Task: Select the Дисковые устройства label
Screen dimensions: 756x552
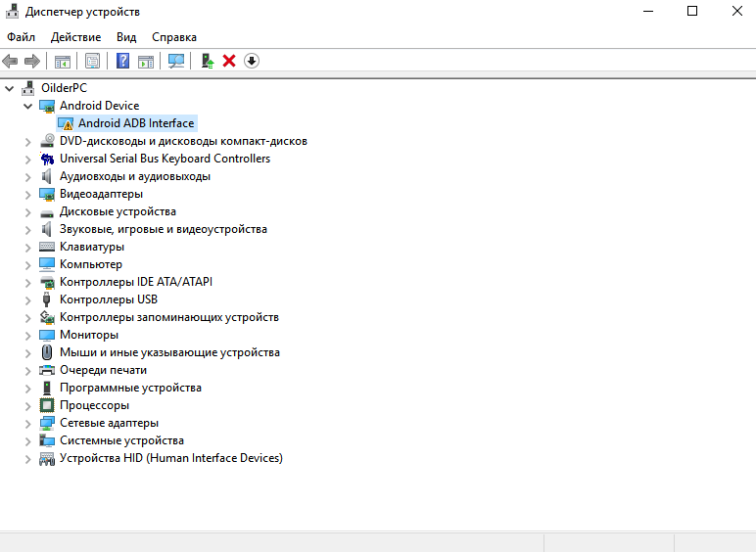Action: tap(118, 211)
